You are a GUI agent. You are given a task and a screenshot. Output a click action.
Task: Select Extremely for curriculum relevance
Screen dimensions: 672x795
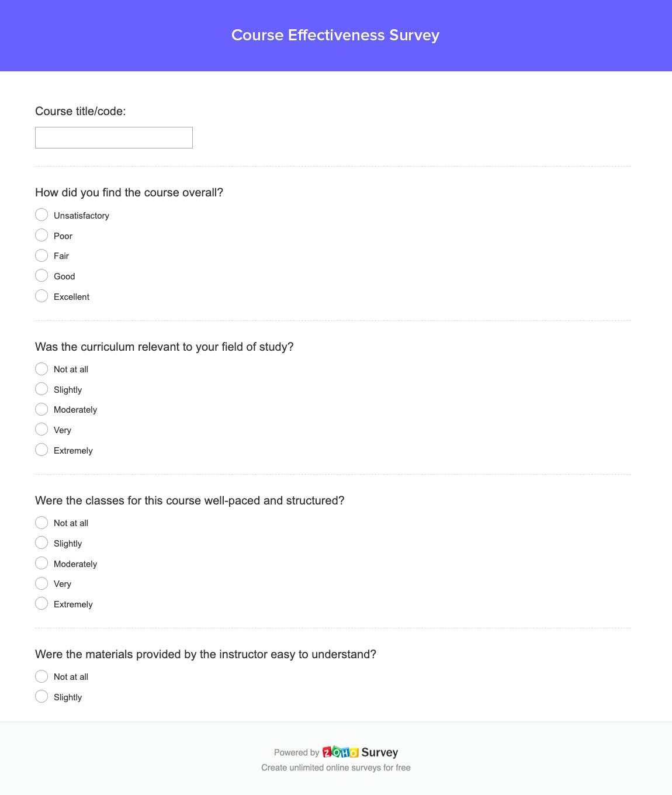pos(41,450)
